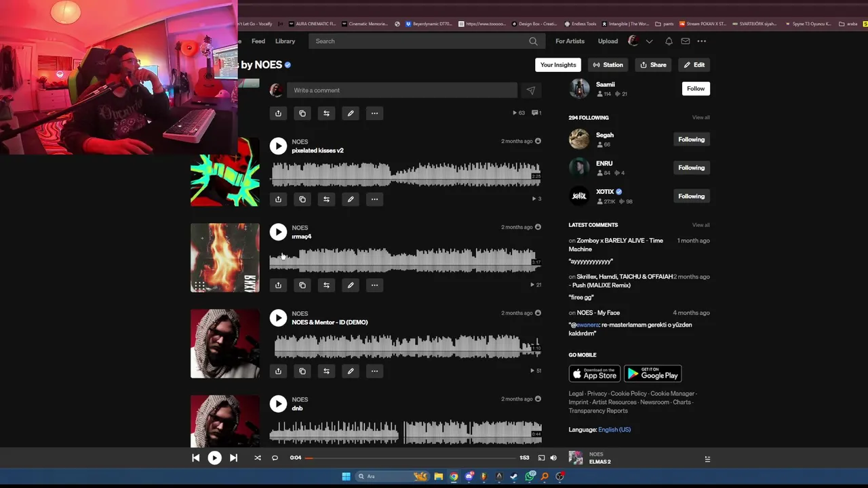Pencil edit icon in row below comment box

pyautogui.click(x=351, y=113)
